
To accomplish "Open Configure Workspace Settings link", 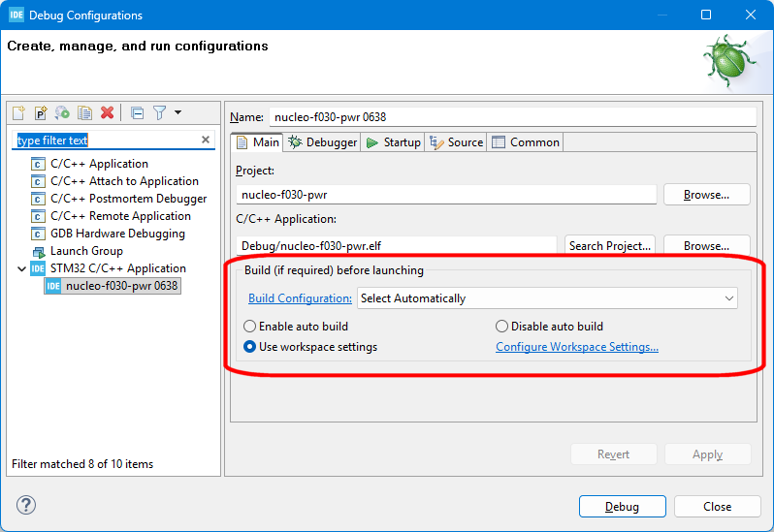I will click(577, 347).
